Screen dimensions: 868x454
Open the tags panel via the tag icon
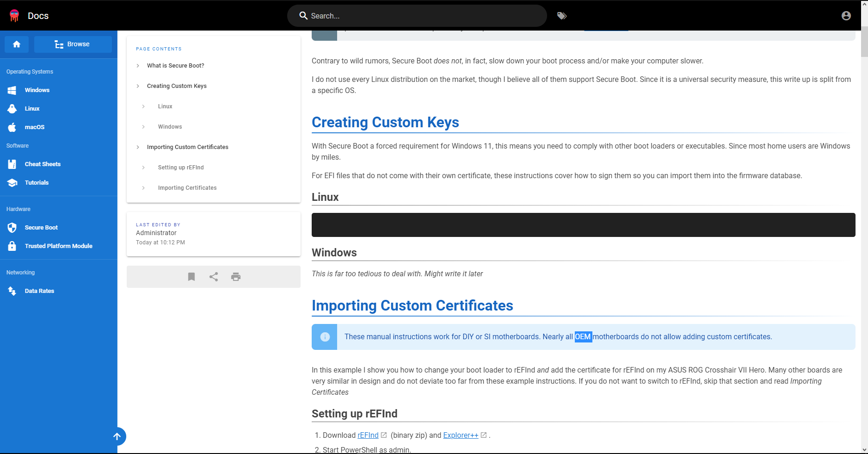tap(562, 15)
